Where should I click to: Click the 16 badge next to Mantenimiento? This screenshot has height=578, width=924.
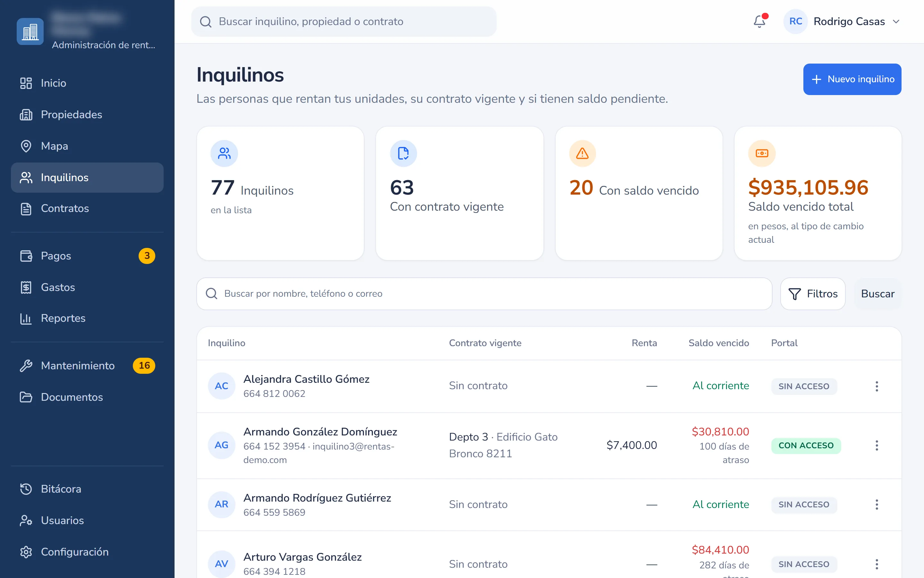click(144, 365)
